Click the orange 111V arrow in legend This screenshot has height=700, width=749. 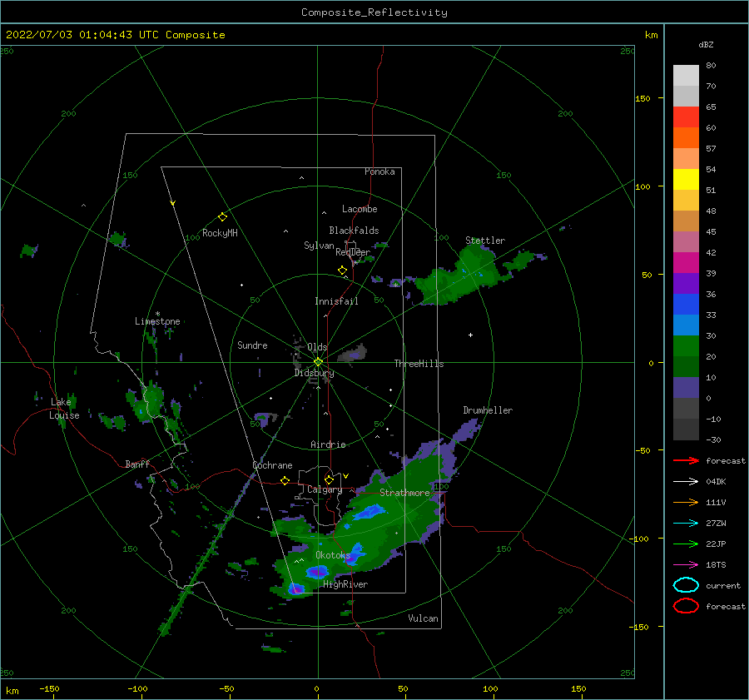[686, 502]
